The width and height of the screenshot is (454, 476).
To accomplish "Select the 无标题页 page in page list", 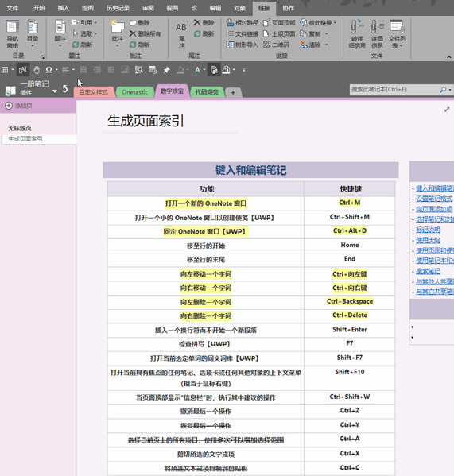I will pyautogui.click(x=20, y=129).
